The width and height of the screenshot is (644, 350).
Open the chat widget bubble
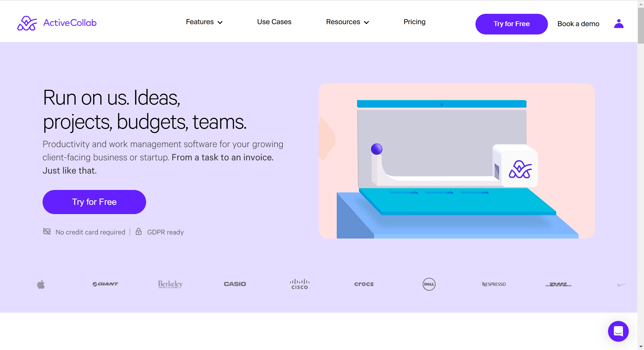(x=618, y=331)
